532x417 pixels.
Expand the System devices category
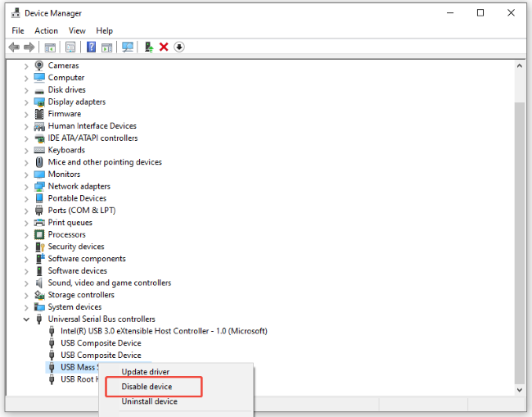[26, 307]
